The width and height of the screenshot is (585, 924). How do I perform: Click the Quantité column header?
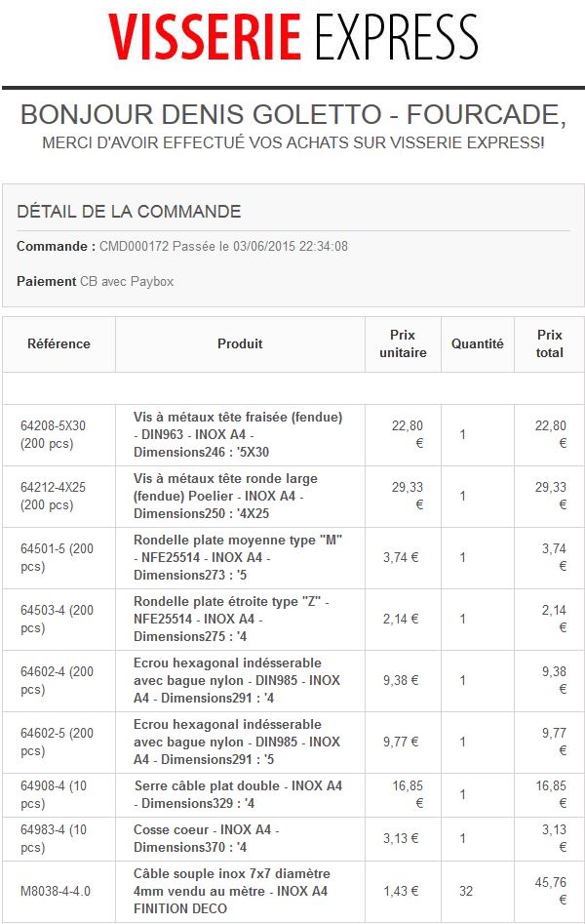[477, 343]
